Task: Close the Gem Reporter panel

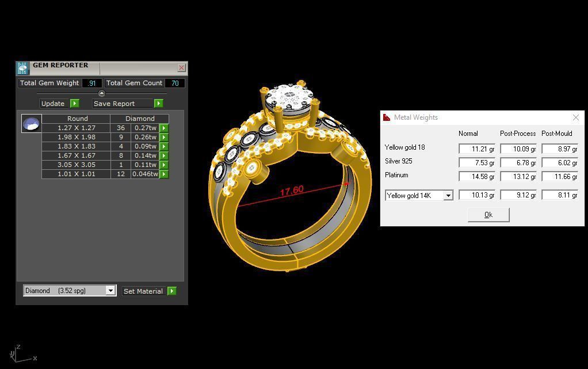Action: [181, 67]
